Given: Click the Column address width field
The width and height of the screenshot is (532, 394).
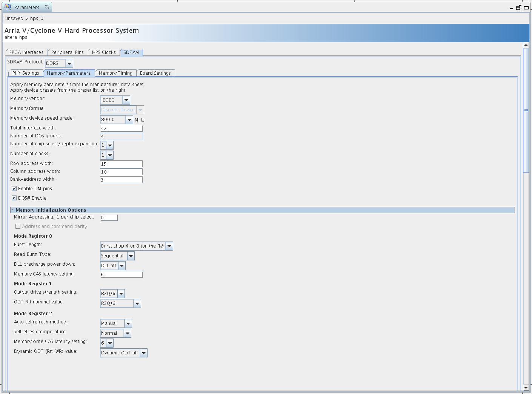Looking at the screenshot, I should (121, 172).
